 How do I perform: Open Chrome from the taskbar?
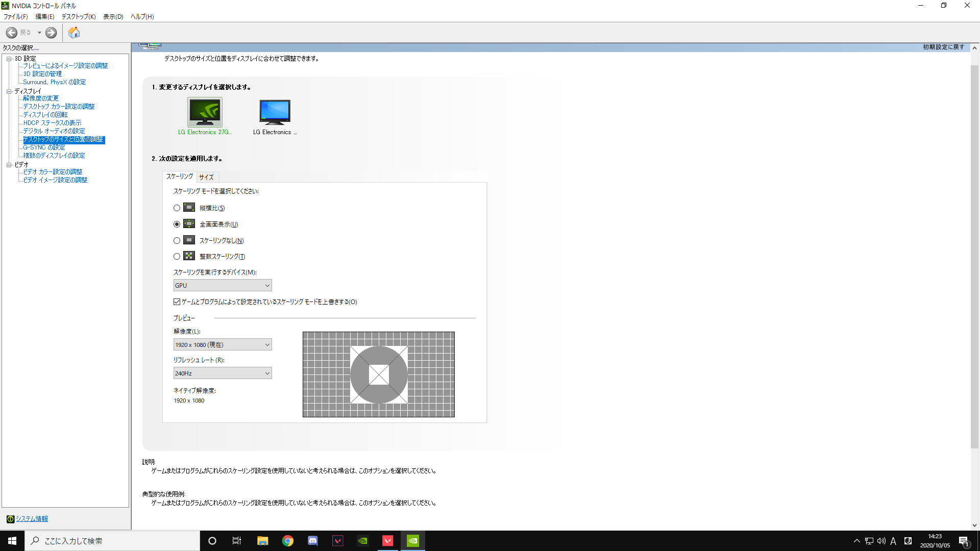pyautogui.click(x=288, y=541)
